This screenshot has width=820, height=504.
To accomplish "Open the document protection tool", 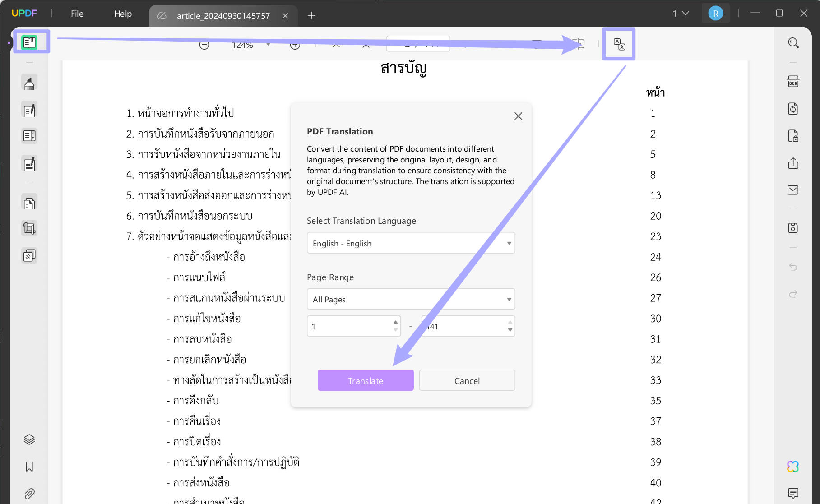I will click(793, 137).
